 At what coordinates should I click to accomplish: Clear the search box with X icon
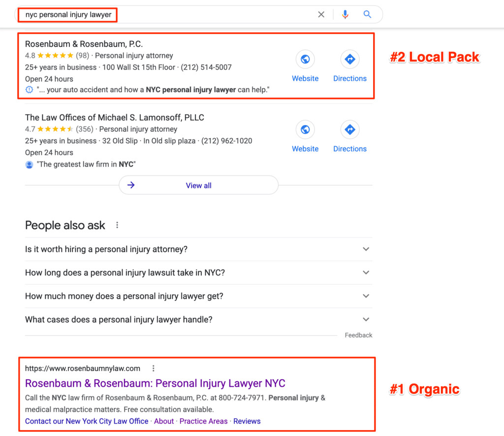(321, 14)
